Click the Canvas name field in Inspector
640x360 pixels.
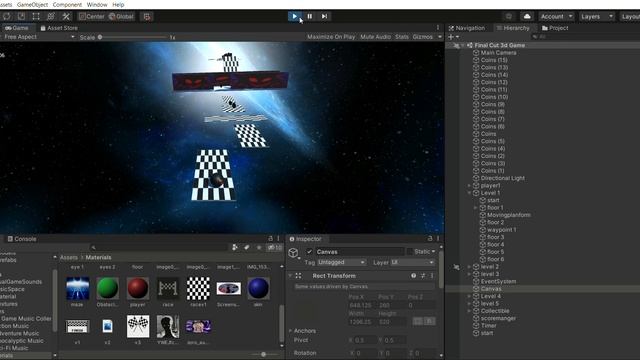(x=359, y=252)
